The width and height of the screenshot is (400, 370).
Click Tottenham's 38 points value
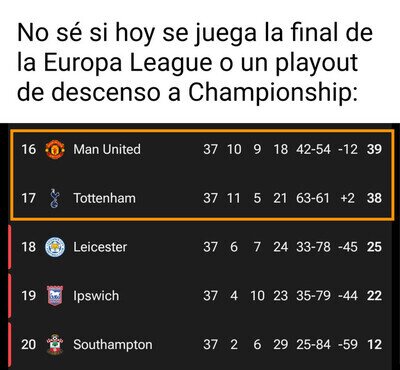374,198
